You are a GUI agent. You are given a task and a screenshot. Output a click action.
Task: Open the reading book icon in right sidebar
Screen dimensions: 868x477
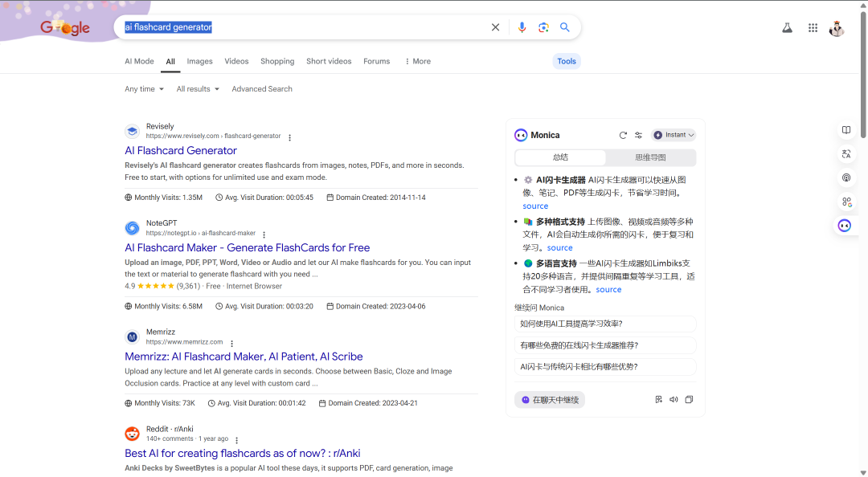coord(846,130)
